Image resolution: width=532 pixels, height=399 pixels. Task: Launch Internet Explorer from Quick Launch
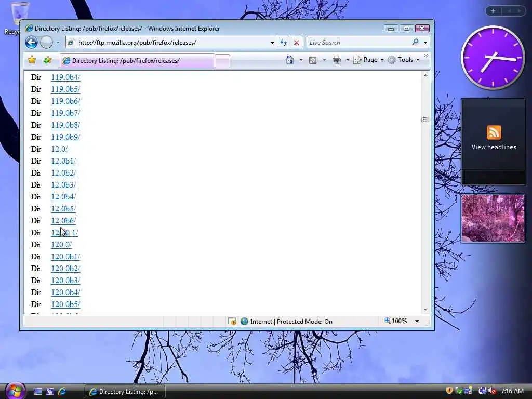coord(62,392)
